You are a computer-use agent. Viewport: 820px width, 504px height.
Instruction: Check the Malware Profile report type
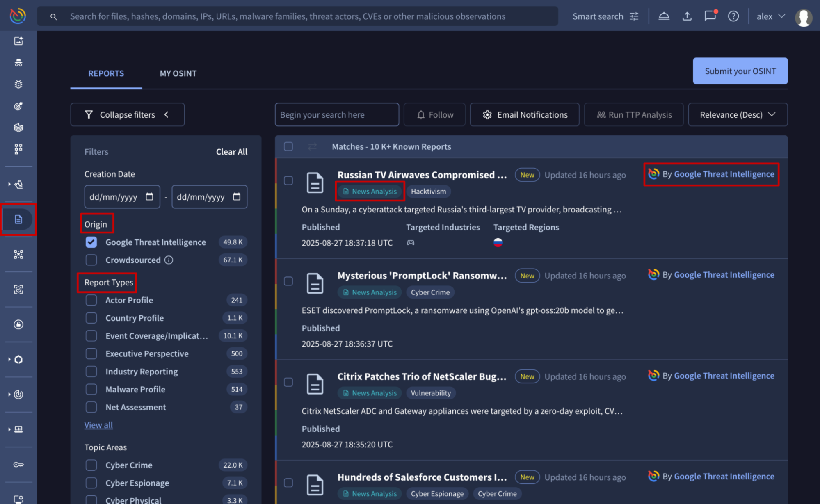coord(91,389)
